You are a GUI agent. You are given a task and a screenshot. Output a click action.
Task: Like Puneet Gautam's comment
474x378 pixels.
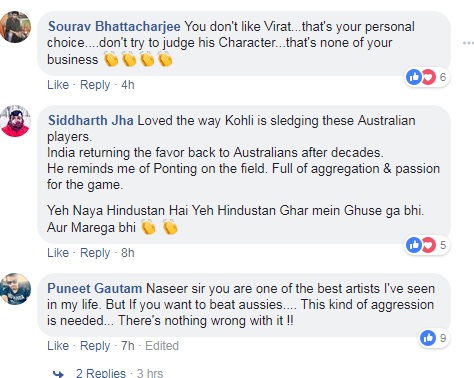point(58,346)
